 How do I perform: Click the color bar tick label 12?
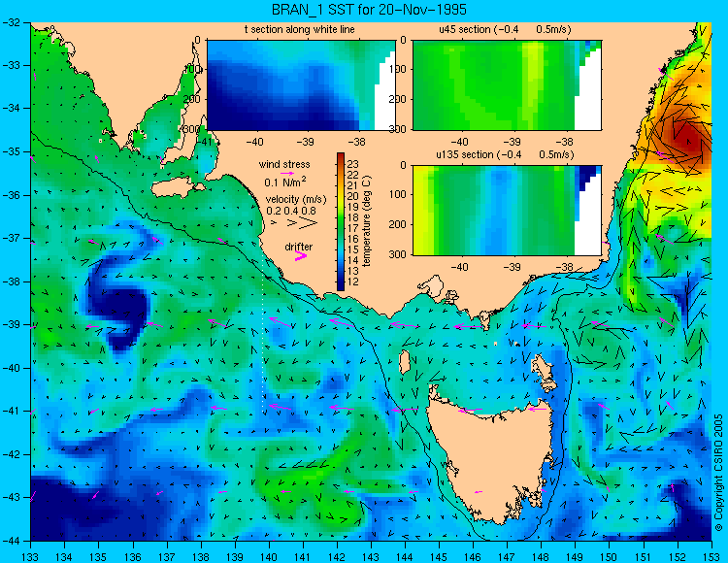[x=353, y=281]
